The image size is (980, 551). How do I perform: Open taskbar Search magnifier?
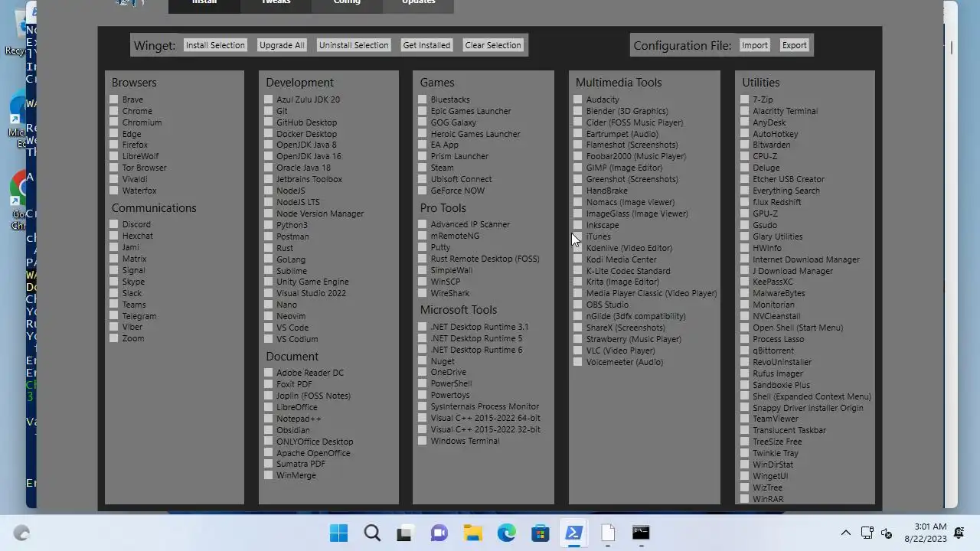pos(372,533)
